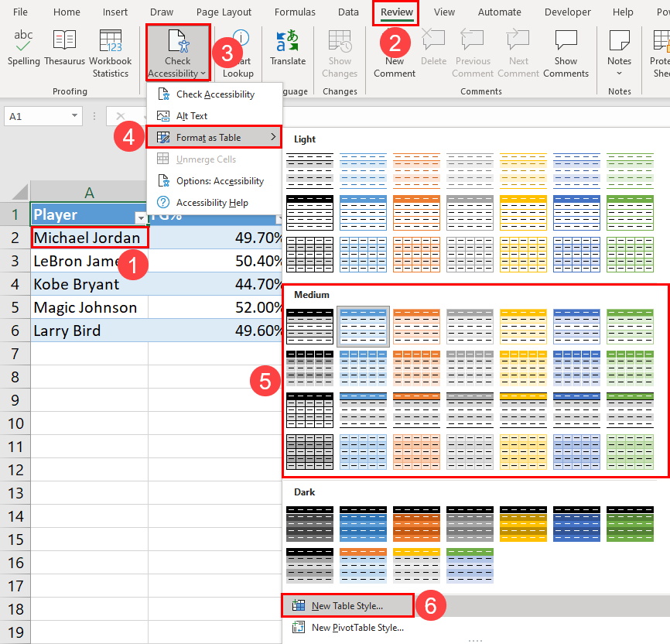Open the Formulas tab

coord(295,12)
